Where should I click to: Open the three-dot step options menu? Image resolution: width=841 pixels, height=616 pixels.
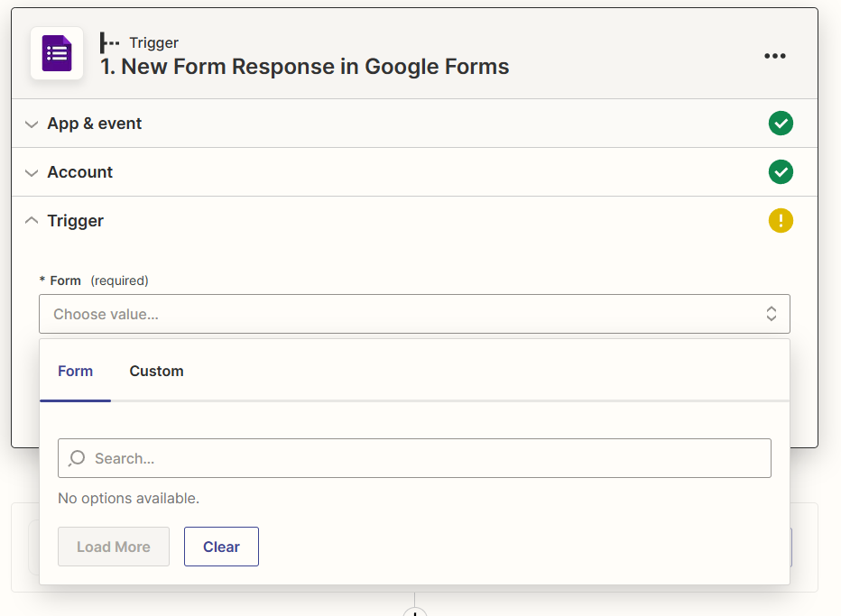[x=775, y=56]
